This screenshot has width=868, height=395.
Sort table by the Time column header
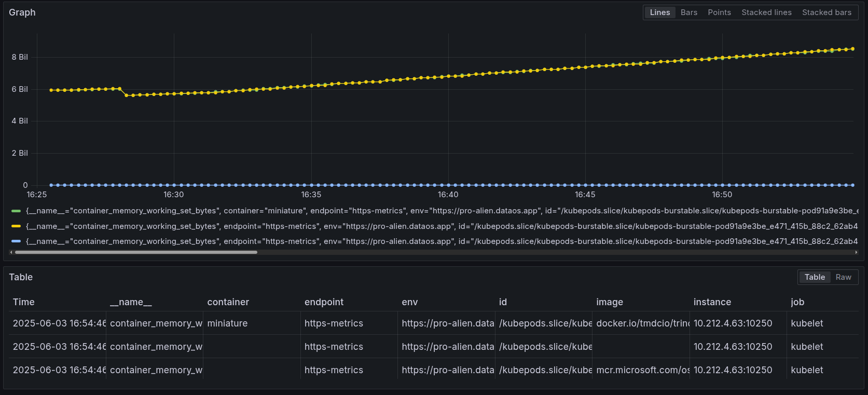click(x=24, y=302)
